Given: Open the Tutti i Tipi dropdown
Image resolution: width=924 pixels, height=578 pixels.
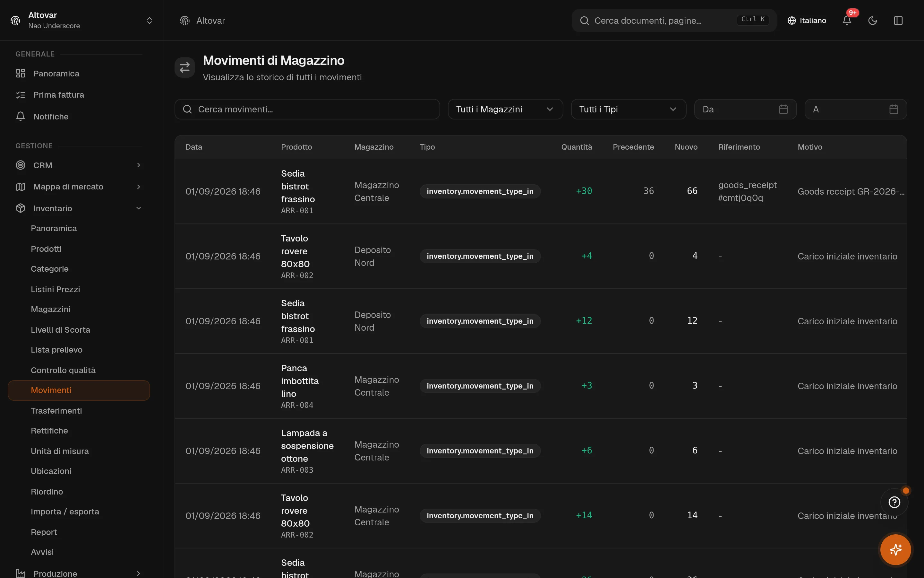Looking at the screenshot, I should [629, 109].
